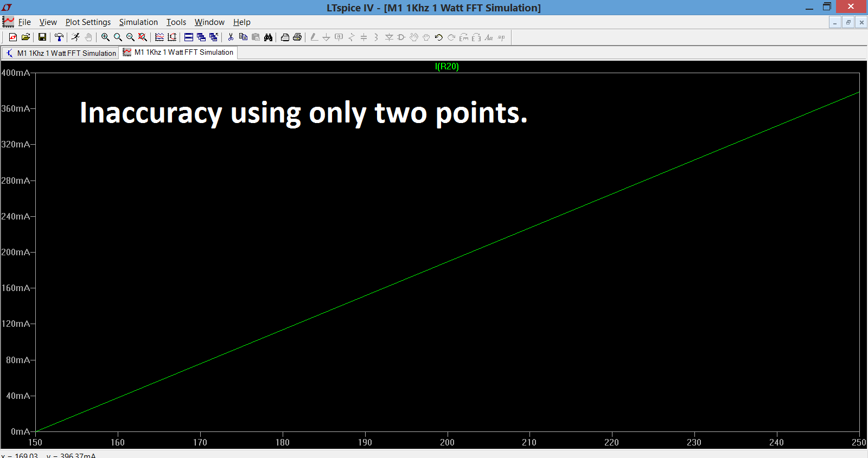This screenshot has width=868, height=458.
Task: Select the Drag closed hand icon
Action: pos(426,37)
